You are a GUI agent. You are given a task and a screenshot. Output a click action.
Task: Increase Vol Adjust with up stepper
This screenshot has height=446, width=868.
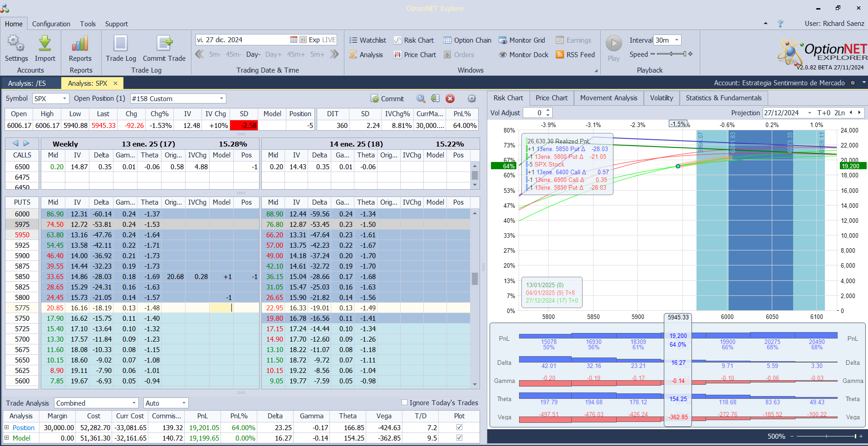(548, 110)
